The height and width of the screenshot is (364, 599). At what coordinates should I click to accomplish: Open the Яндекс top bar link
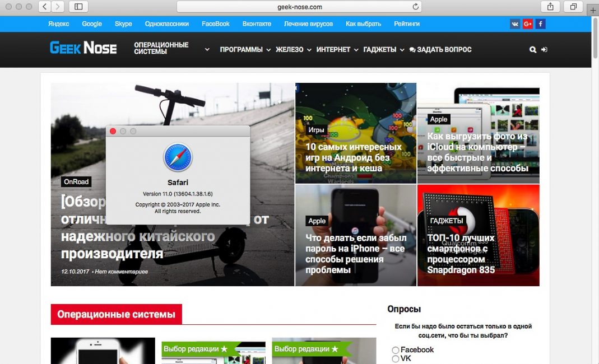tap(58, 24)
